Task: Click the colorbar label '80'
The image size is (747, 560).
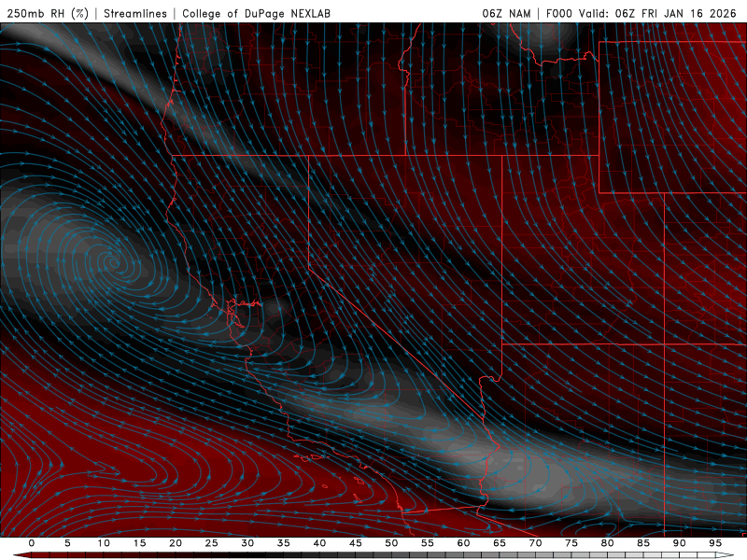Action: click(608, 543)
